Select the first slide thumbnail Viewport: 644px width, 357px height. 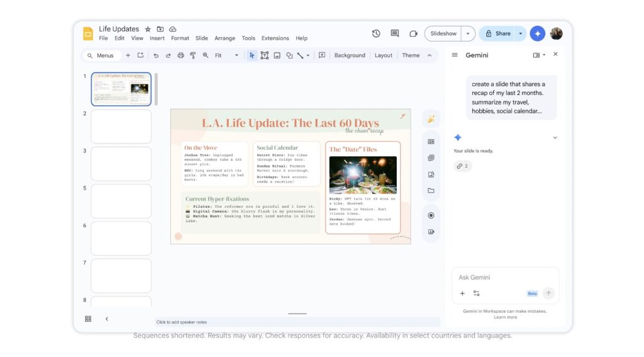121,88
